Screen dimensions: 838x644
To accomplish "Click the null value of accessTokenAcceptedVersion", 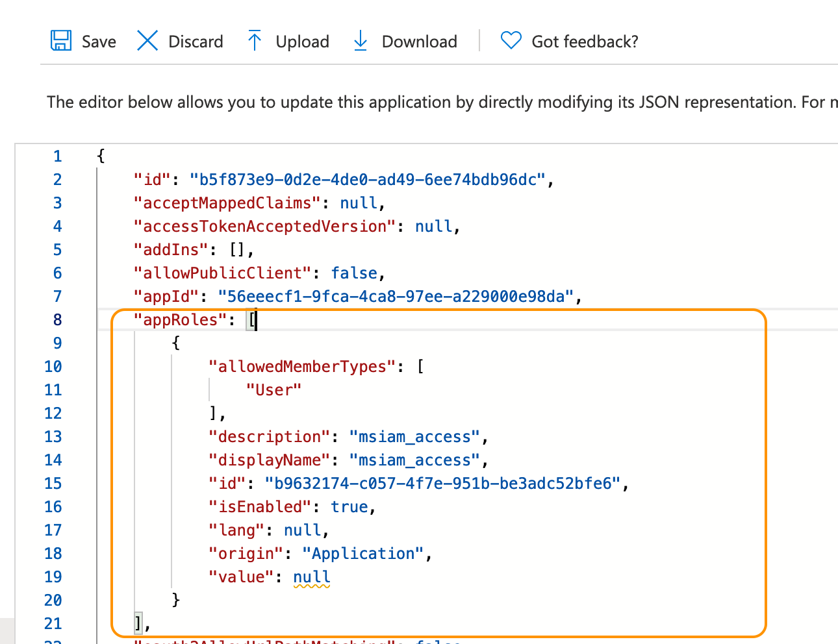I will [434, 227].
